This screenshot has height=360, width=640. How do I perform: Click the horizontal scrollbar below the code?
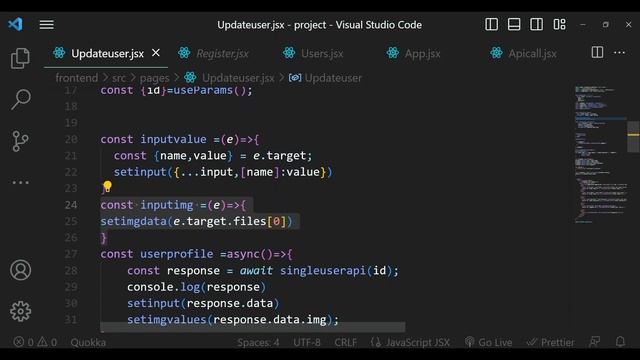[x=253, y=327]
